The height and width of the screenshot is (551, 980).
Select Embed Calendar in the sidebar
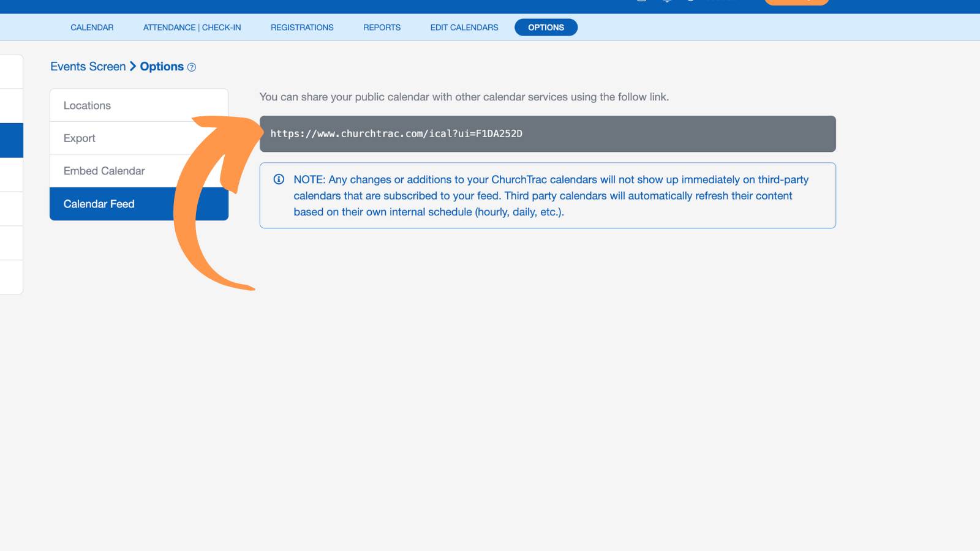point(139,171)
